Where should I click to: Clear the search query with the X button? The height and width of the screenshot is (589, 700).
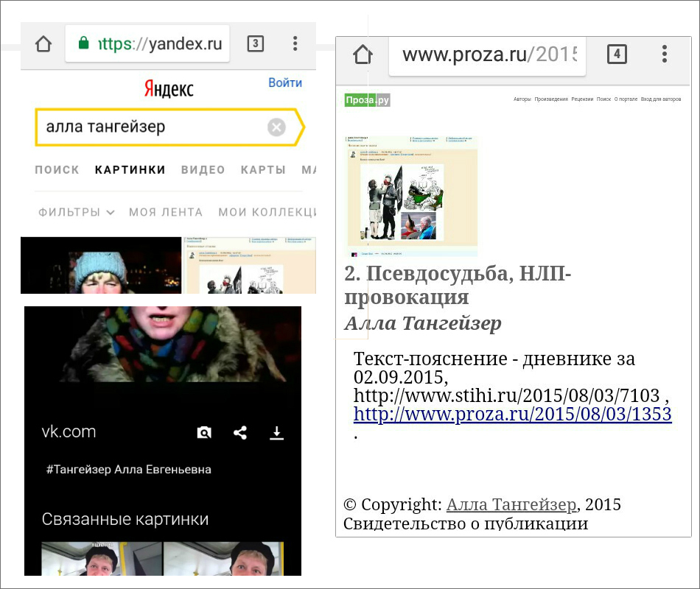pyautogui.click(x=276, y=127)
